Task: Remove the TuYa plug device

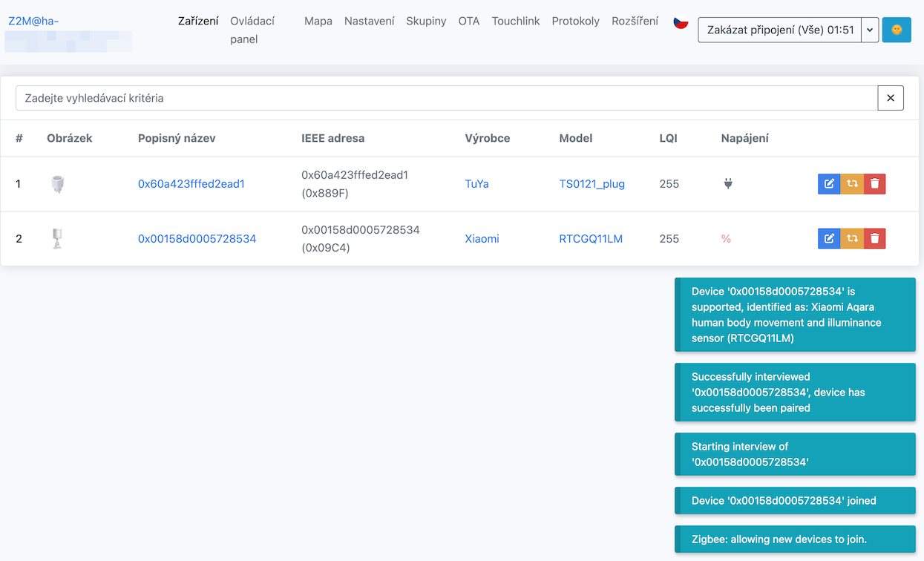Action: [875, 183]
